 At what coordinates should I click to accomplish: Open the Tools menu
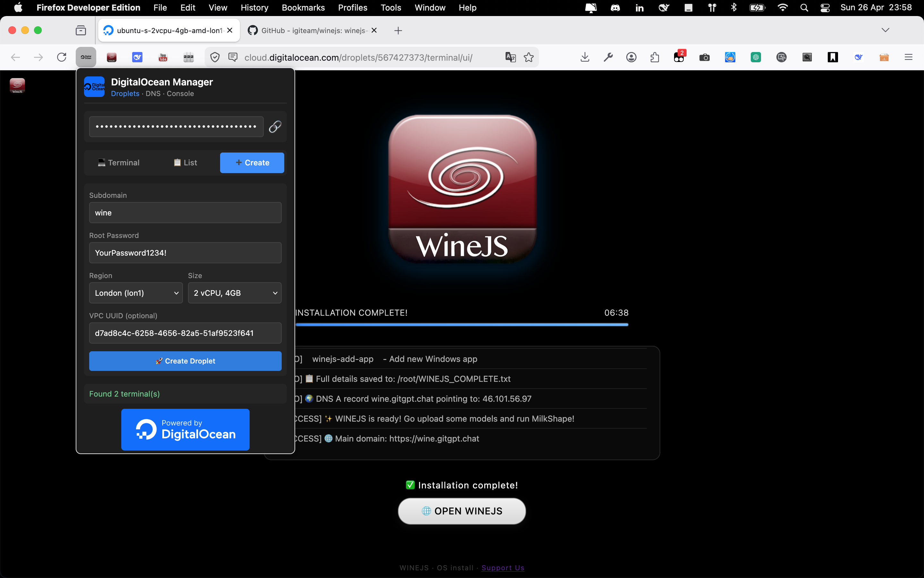[390, 8]
